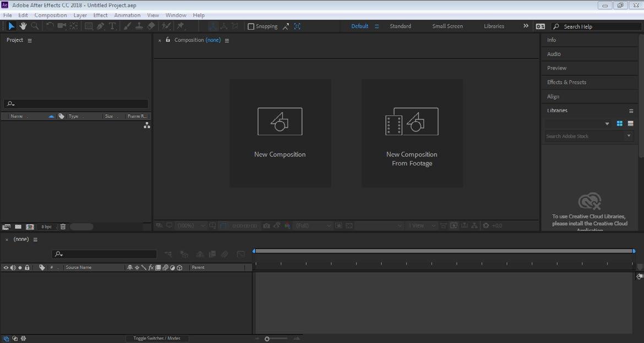644x343 pixels.
Task: Toggle the solo dot column header
Action: [20, 268]
